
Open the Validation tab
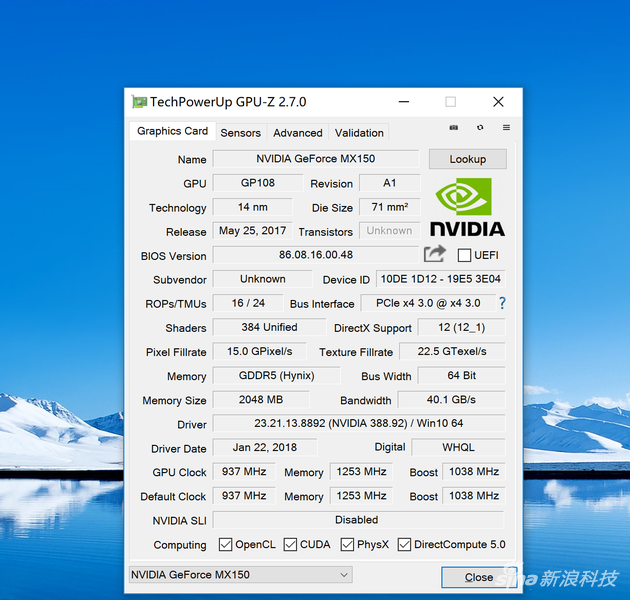click(x=359, y=133)
